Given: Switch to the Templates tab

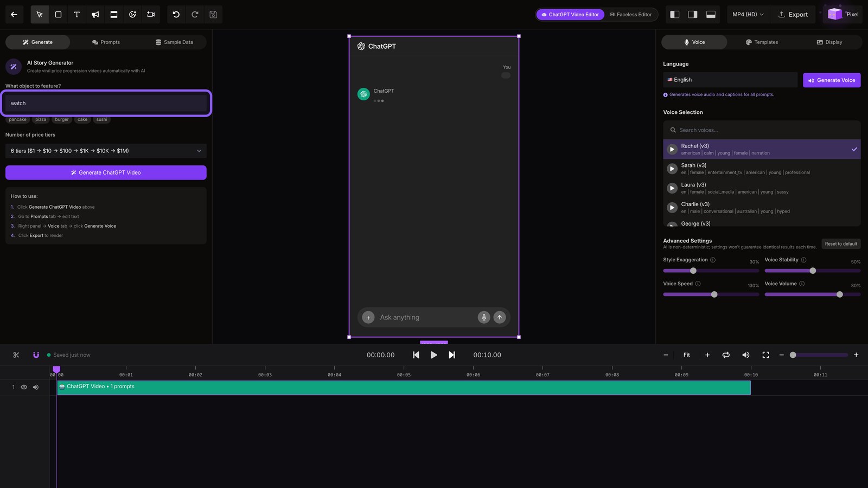Looking at the screenshot, I should click(762, 42).
